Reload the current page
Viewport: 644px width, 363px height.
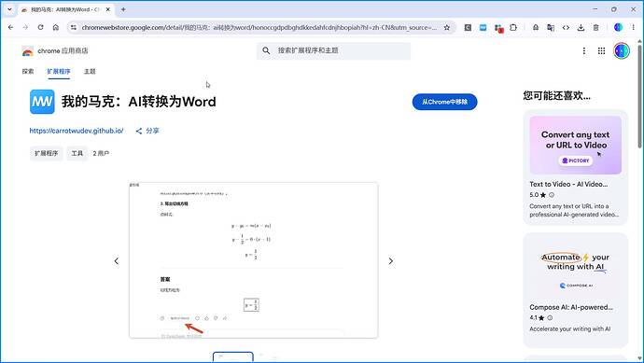pyautogui.click(x=40, y=27)
